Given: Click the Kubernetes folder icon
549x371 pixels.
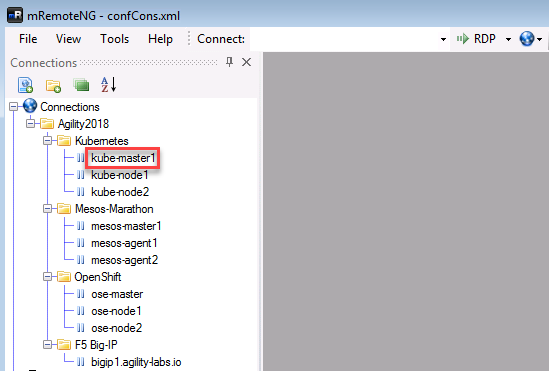Looking at the screenshot, I should tap(64, 141).
